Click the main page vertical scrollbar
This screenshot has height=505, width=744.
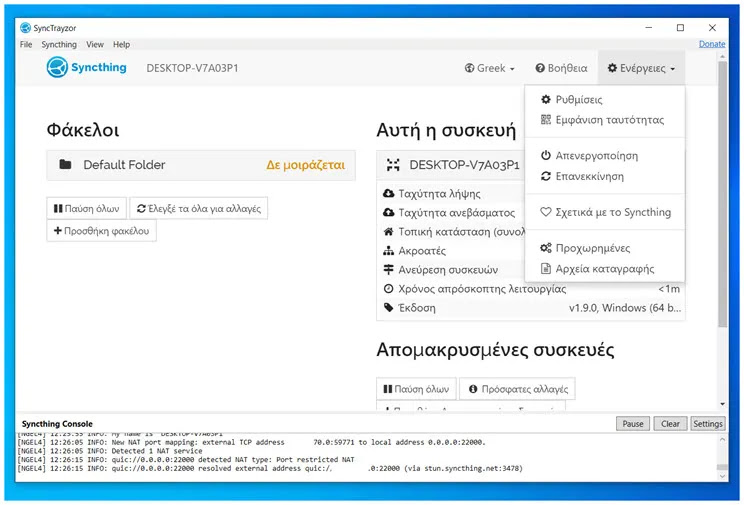(722, 194)
